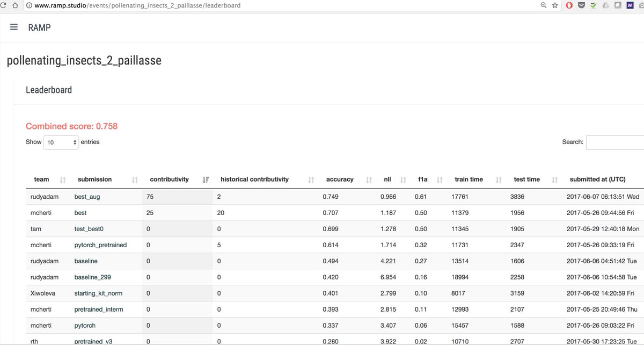Bookmark this page with the star icon
This screenshot has width=644, height=345.
click(555, 5)
